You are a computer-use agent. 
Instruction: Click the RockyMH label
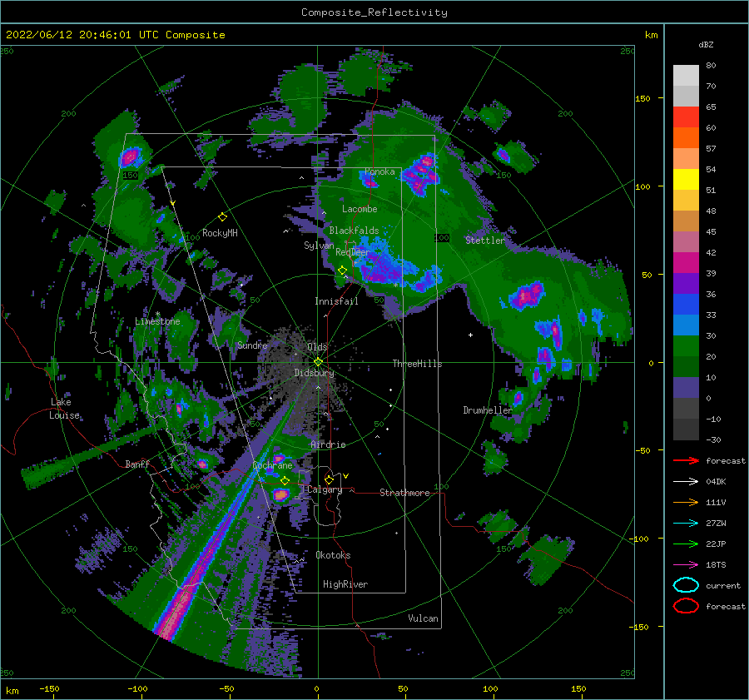point(220,233)
